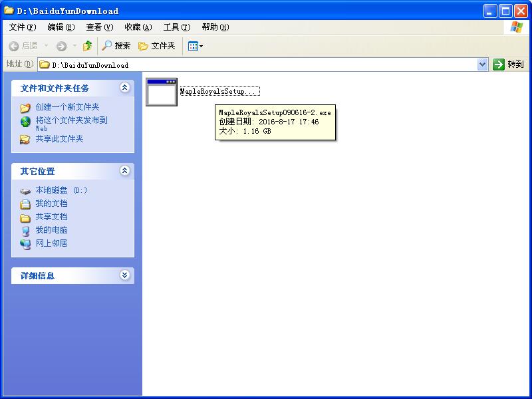Click Make a new folder (创建一个新文件夹)
The image size is (532, 399).
(67, 107)
